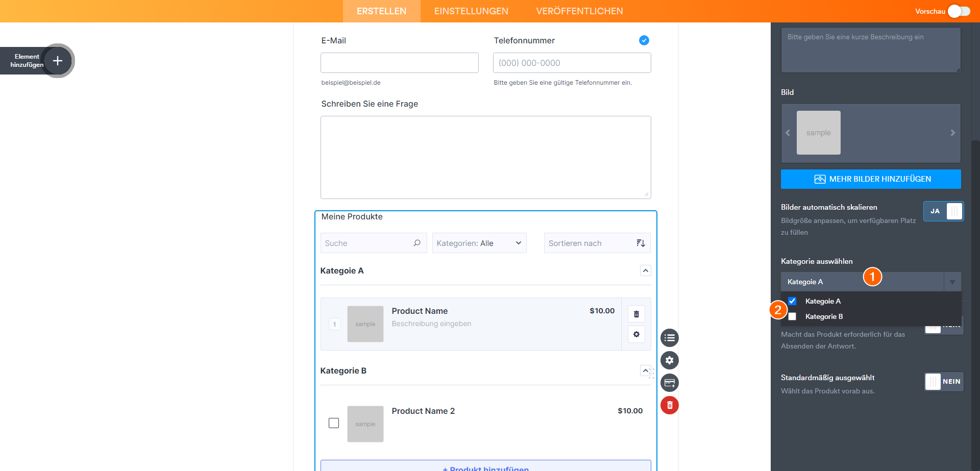Collapse the Kategorie B section
Viewport: 980px width, 471px height.
(646, 370)
